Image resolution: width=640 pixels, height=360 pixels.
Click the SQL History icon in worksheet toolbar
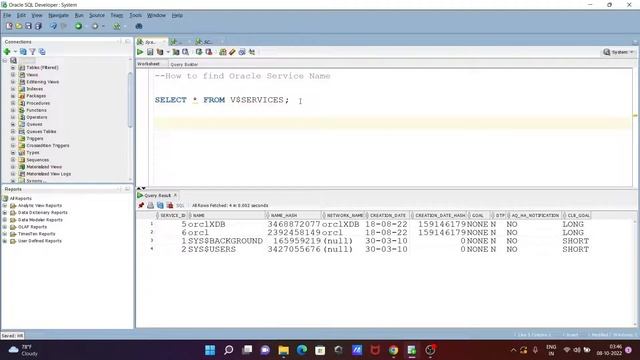(x=242, y=52)
